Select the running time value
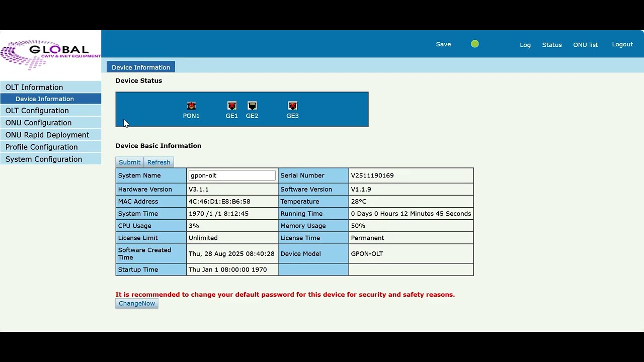The height and width of the screenshot is (362, 644). pyautogui.click(x=411, y=214)
